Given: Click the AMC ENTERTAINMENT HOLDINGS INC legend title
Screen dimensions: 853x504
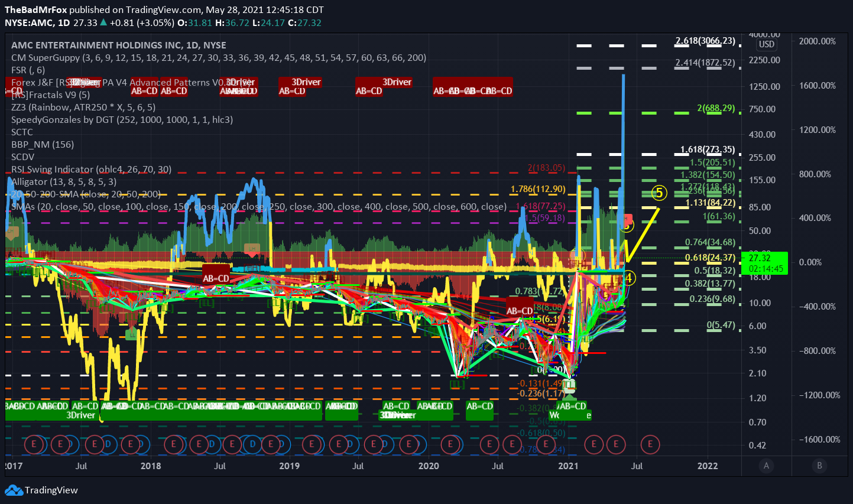Looking at the screenshot, I should point(119,45).
